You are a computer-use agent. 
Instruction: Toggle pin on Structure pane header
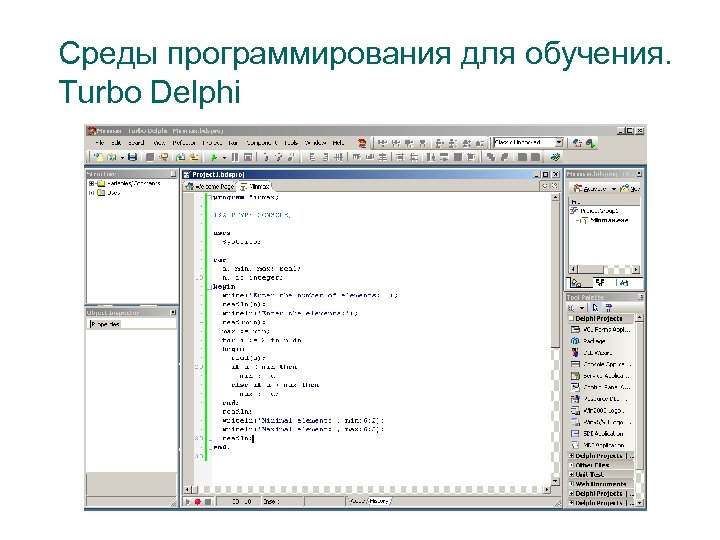173,174
